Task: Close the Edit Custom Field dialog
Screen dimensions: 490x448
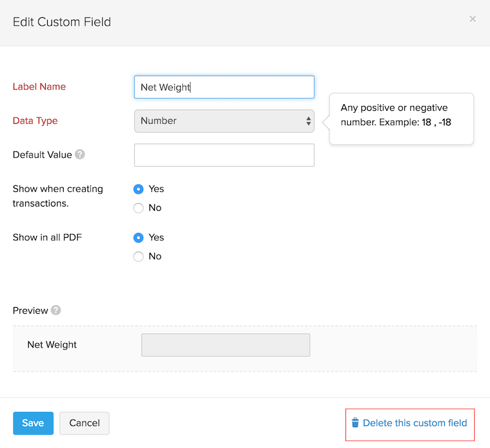Action: click(x=472, y=19)
